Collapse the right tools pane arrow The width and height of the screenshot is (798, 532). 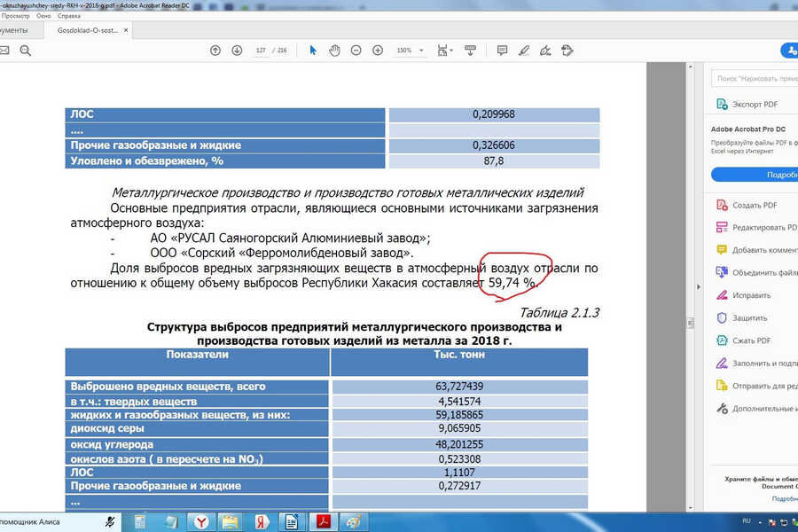pyautogui.click(x=699, y=287)
